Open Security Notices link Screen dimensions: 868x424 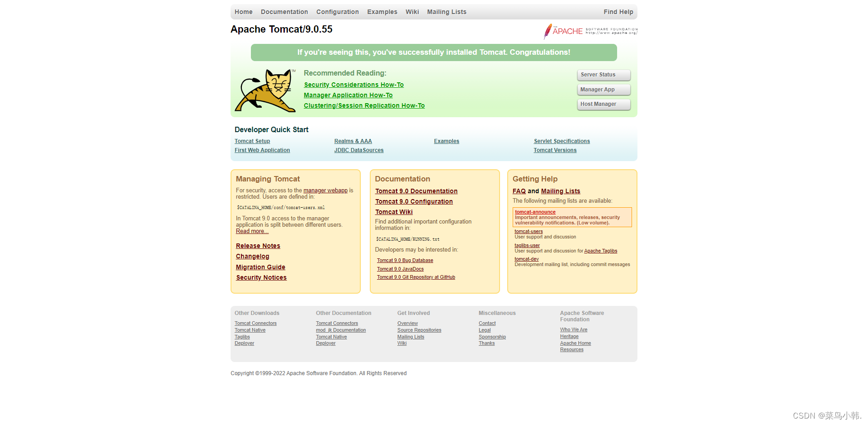point(261,277)
